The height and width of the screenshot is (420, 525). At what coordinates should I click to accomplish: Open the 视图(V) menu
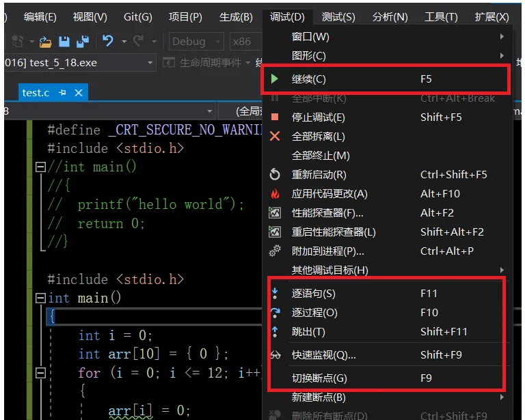pyautogui.click(x=90, y=16)
